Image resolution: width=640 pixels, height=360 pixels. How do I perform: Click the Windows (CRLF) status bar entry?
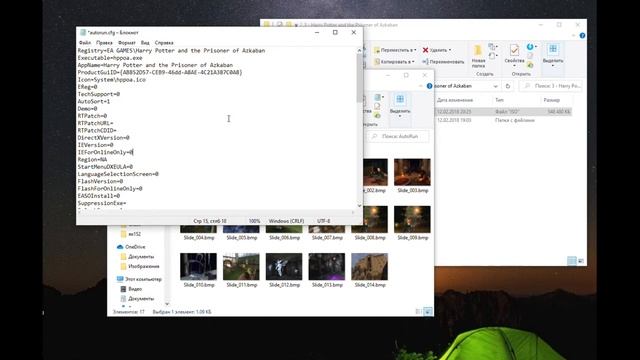point(286,221)
